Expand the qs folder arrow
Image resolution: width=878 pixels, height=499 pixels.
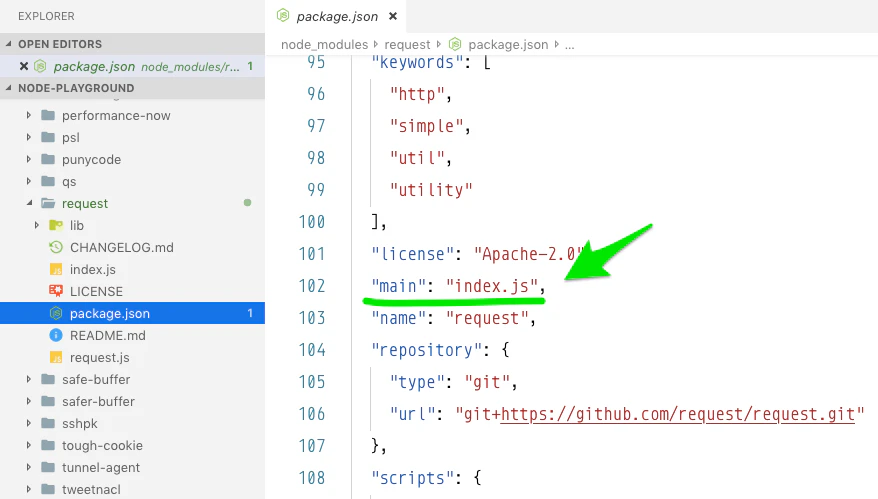tap(29, 181)
